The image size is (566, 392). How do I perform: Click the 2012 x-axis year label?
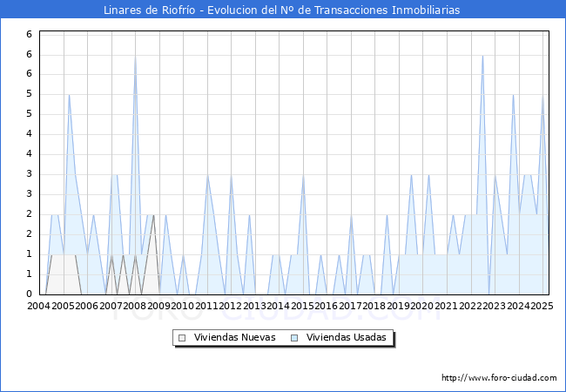231,306
